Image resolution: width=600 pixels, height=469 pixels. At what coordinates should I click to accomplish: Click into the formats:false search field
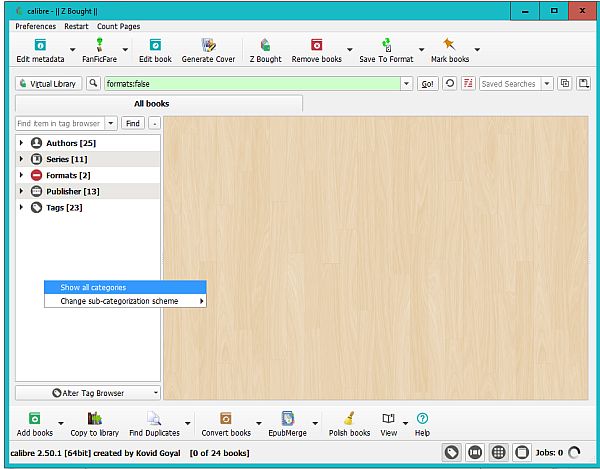(x=253, y=83)
